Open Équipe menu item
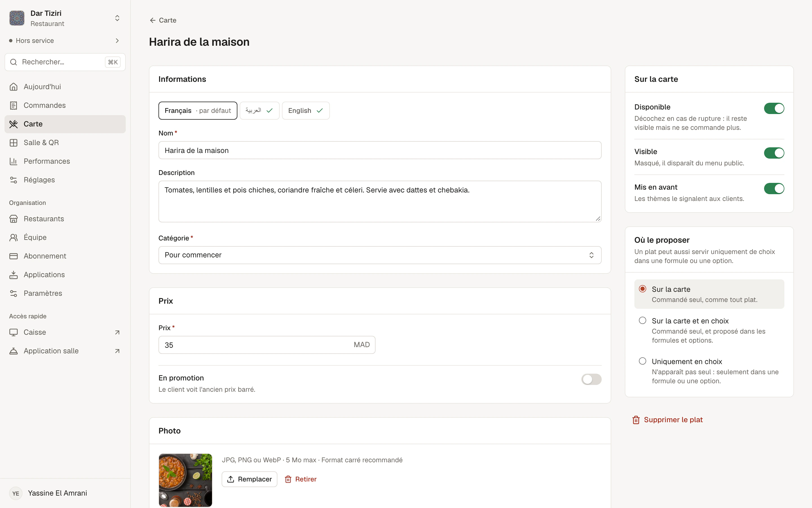This screenshot has width=812, height=508. pos(65,238)
